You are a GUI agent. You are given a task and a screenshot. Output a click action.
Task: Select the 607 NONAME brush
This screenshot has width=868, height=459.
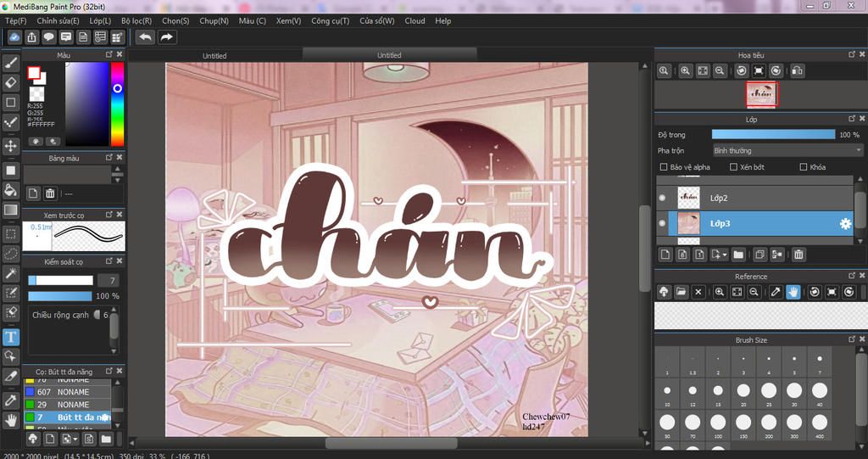point(67,391)
